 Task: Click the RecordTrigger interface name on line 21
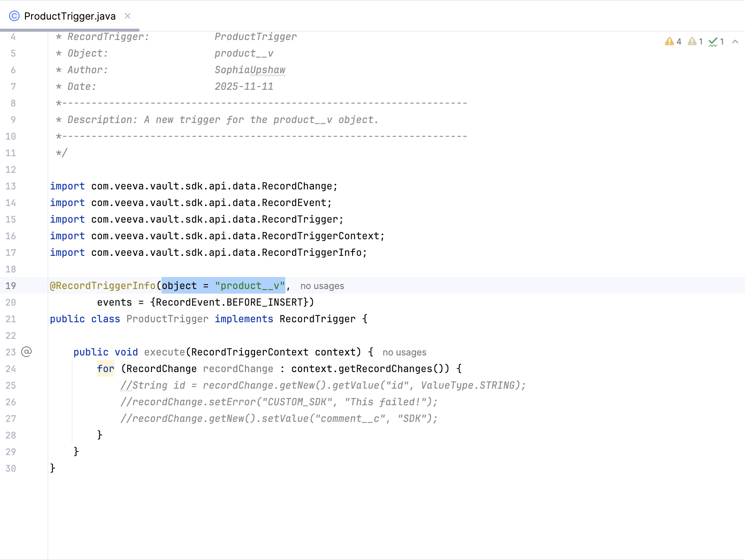[x=317, y=319]
